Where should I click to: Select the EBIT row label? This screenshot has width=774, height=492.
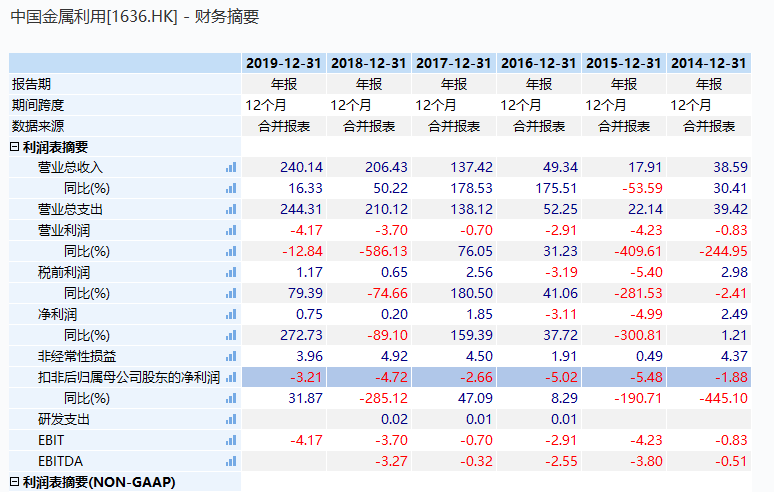point(51,440)
